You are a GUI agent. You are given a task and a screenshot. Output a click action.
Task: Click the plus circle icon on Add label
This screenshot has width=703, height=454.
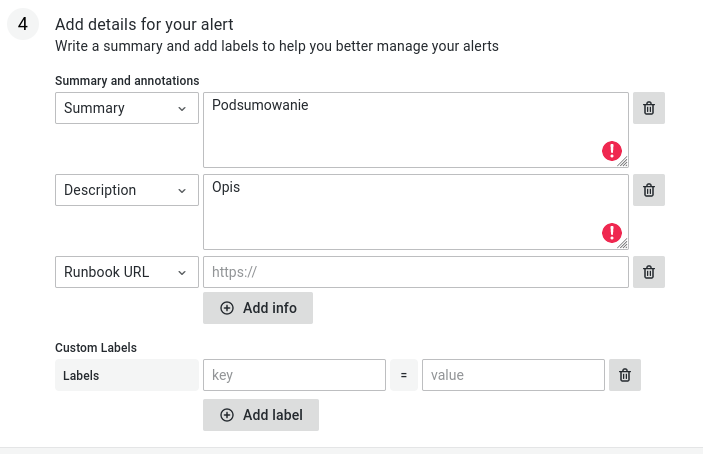(227, 415)
